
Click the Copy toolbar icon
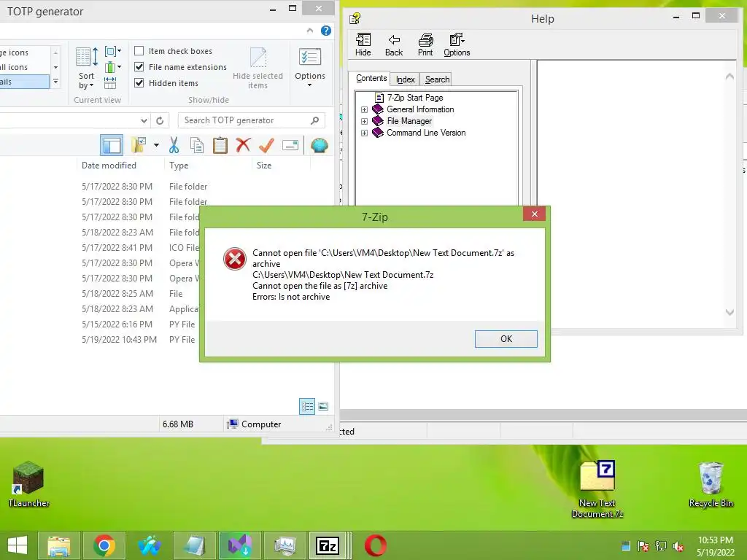197,145
